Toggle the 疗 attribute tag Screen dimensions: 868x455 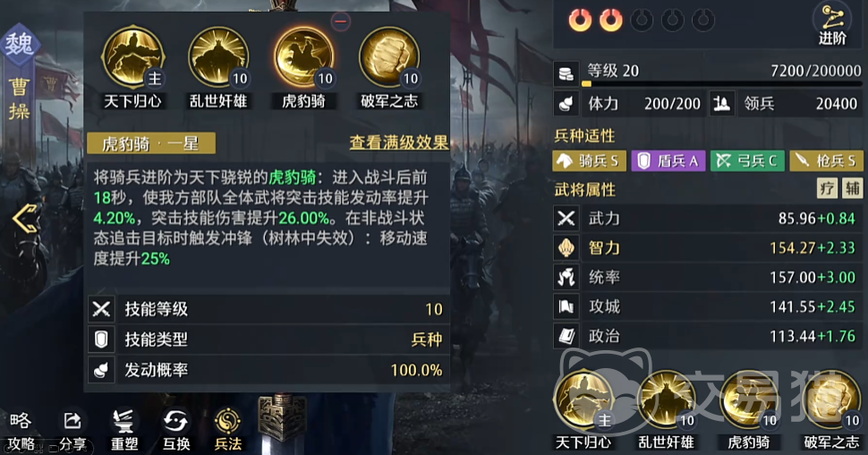click(x=827, y=188)
